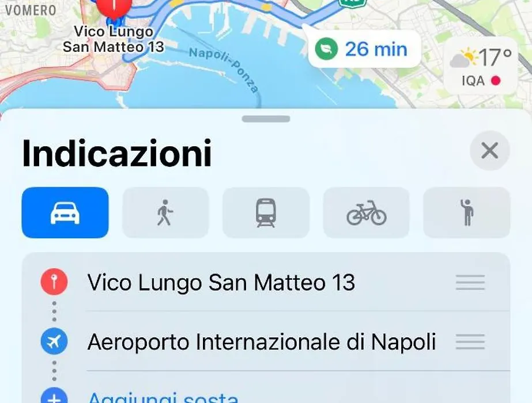This screenshot has width=532, height=403.
Task: Grab reorder handle for Aeroporto Internazionale
Action: [x=470, y=341]
